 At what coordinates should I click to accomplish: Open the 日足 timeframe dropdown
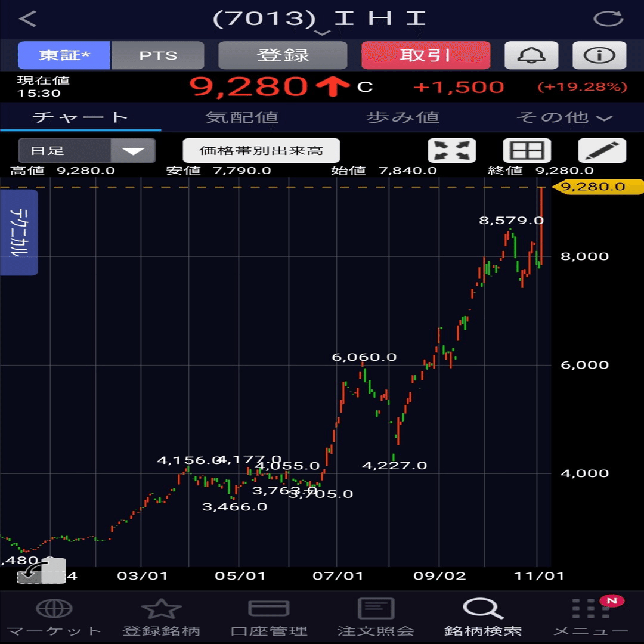tap(86, 150)
